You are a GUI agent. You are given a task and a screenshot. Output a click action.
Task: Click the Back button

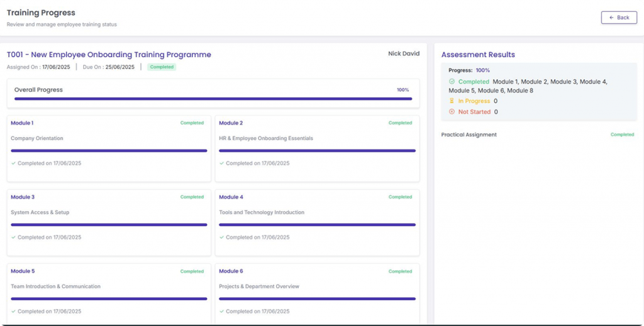[x=619, y=18]
